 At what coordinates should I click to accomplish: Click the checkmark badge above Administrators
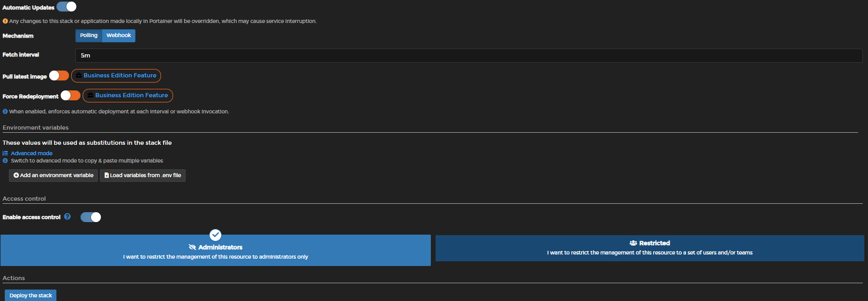click(215, 235)
